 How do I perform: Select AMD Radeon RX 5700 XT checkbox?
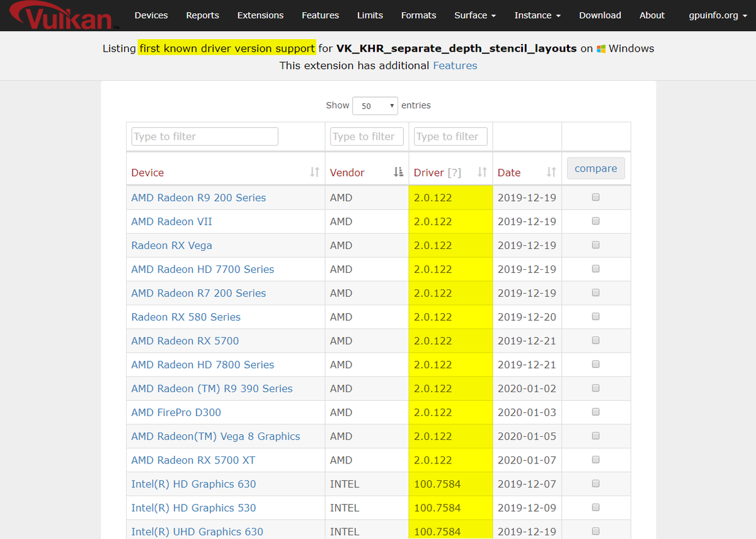(596, 460)
